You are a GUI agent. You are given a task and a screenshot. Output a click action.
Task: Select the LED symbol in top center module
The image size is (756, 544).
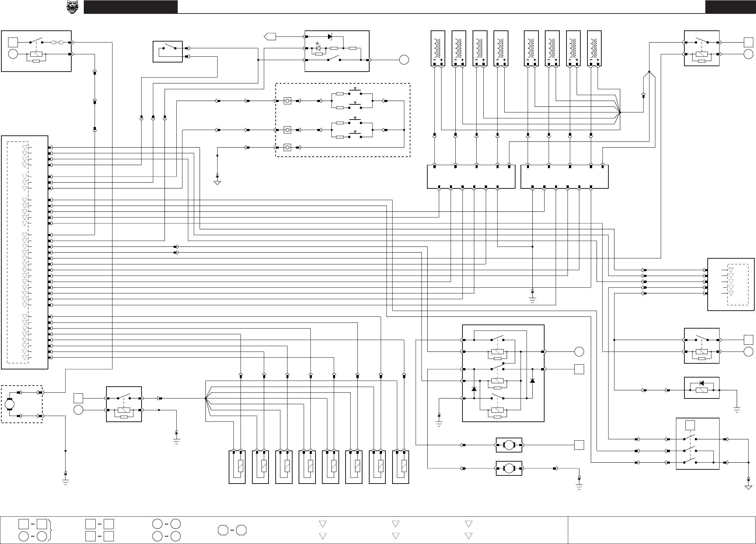tap(318, 48)
